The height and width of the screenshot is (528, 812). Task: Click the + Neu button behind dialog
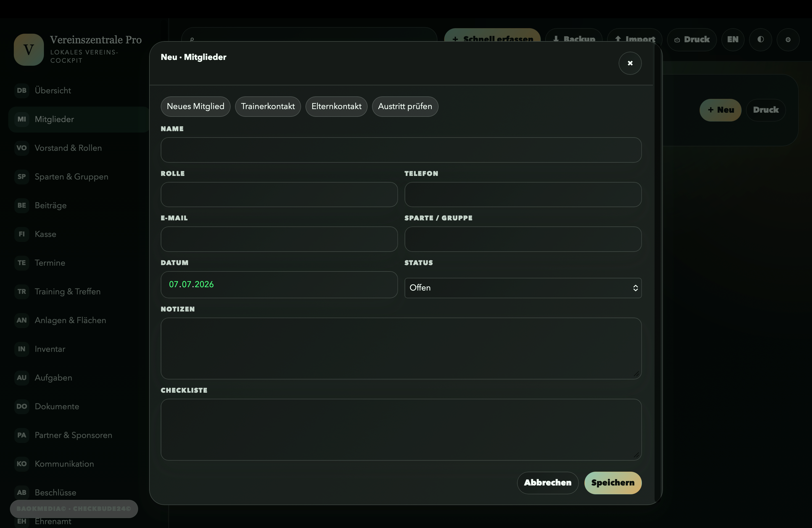pyautogui.click(x=720, y=110)
